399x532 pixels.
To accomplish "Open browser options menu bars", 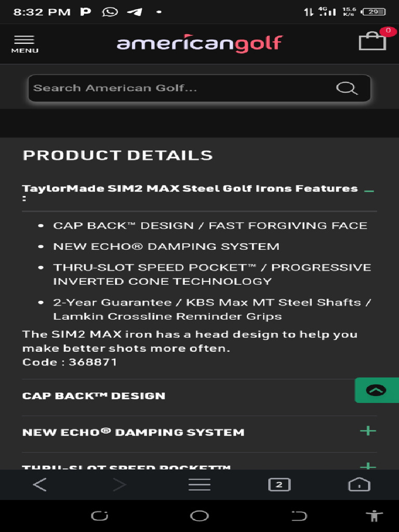I will point(199,485).
